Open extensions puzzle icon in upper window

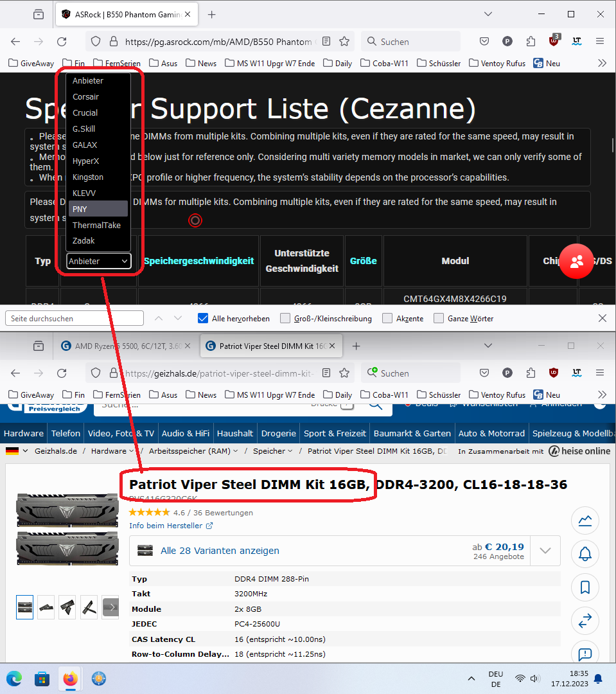531,42
